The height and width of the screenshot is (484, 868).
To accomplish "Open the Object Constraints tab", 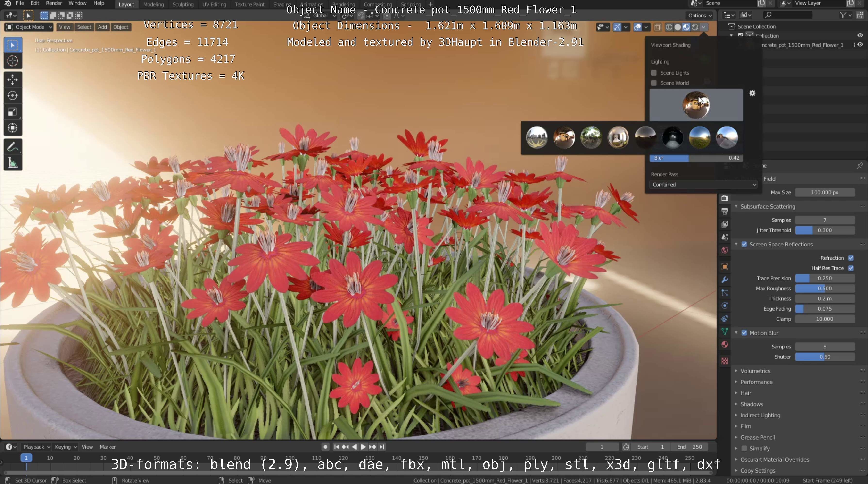I will tap(725, 318).
